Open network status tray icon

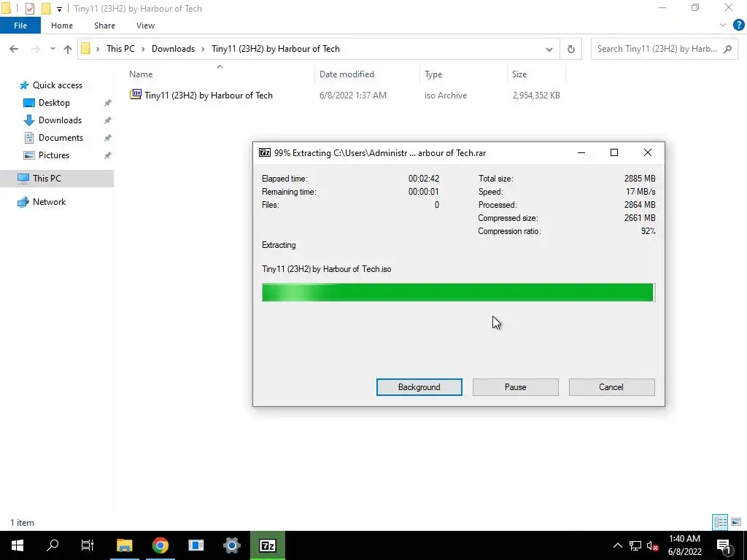click(x=635, y=545)
